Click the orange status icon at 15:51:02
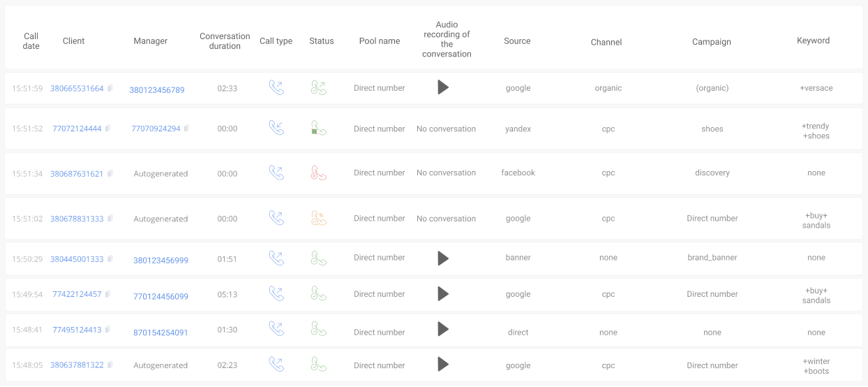The height and width of the screenshot is (387, 868). click(318, 218)
